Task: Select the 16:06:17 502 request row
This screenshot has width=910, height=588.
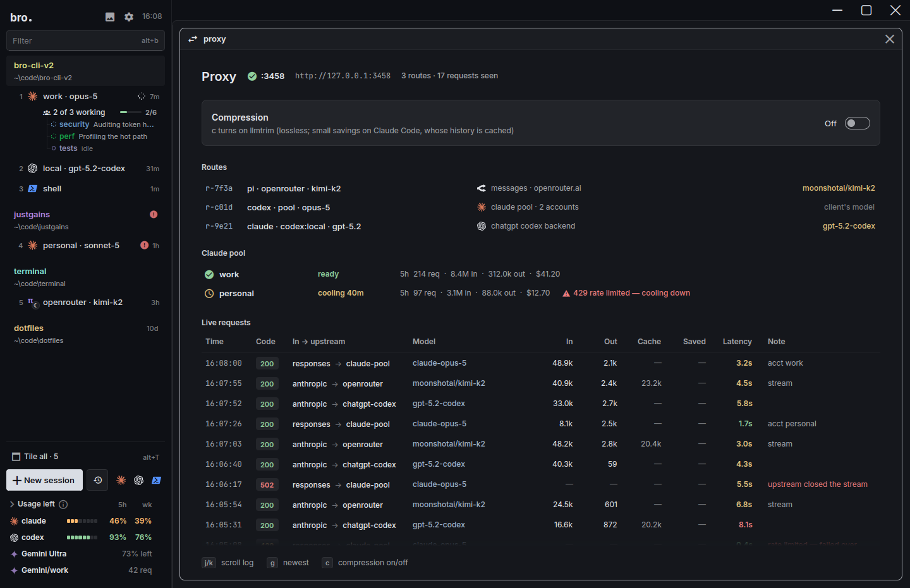Action: (540, 484)
